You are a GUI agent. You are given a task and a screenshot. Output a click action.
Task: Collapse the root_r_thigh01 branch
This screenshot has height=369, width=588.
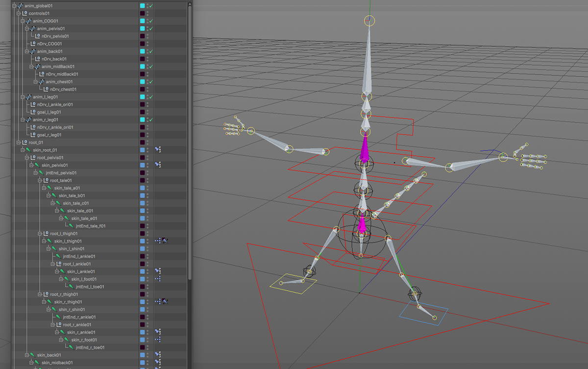coord(40,294)
